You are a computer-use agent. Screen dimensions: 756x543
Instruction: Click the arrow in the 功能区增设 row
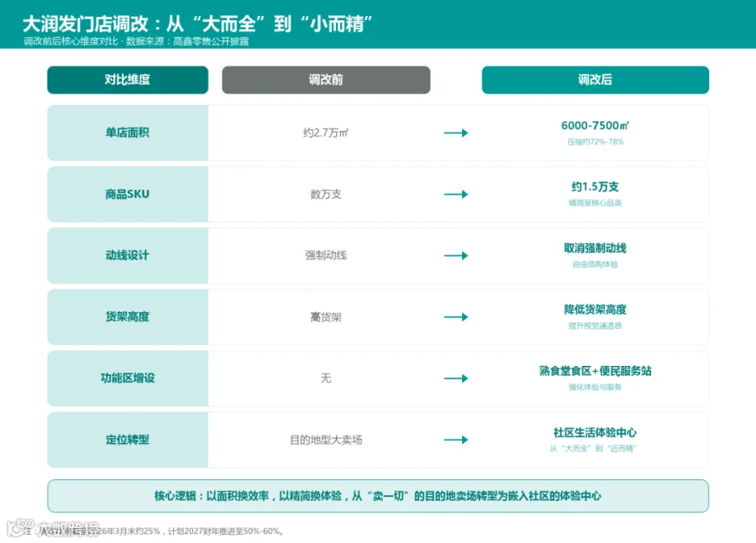[456, 379]
